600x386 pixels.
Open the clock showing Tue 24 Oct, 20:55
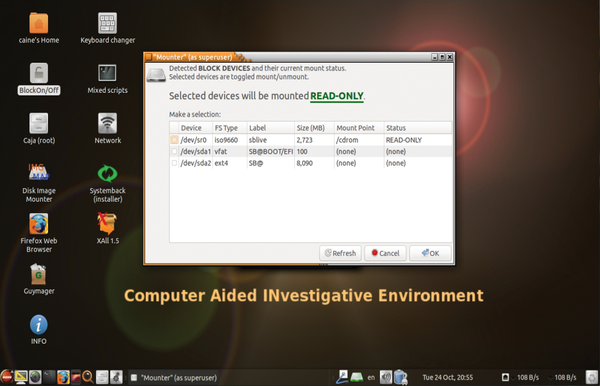[447, 378]
